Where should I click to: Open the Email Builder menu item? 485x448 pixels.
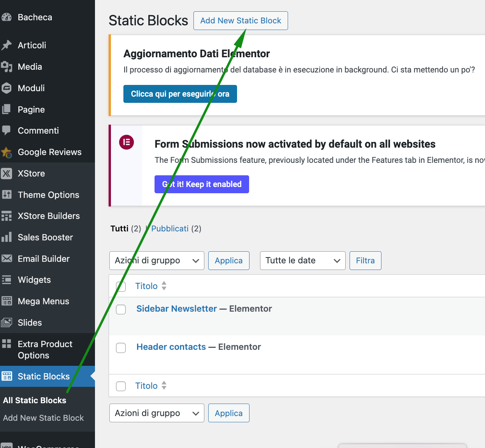pyautogui.click(x=44, y=259)
